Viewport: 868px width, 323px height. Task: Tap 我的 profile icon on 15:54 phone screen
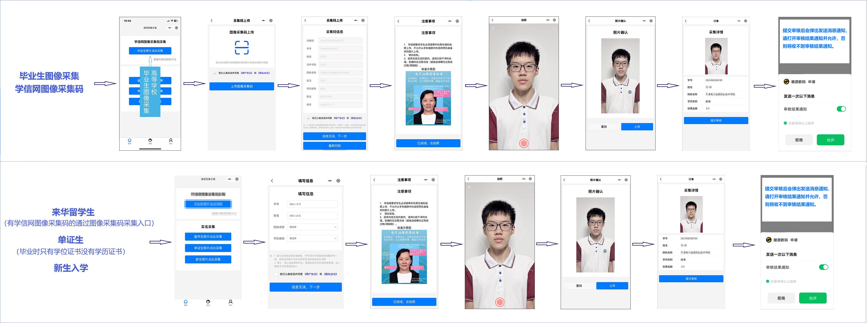click(171, 141)
